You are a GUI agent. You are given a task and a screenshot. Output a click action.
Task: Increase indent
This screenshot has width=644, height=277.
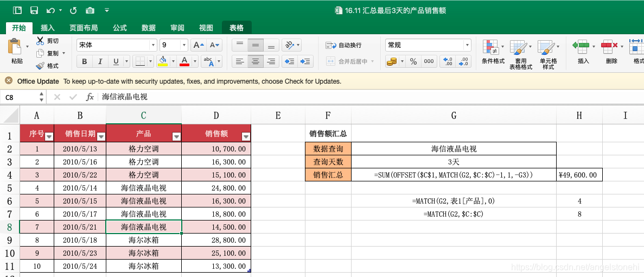point(305,62)
